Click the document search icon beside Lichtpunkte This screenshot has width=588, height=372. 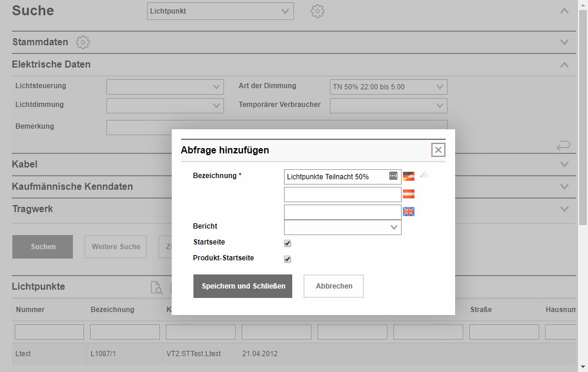click(x=156, y=287)
